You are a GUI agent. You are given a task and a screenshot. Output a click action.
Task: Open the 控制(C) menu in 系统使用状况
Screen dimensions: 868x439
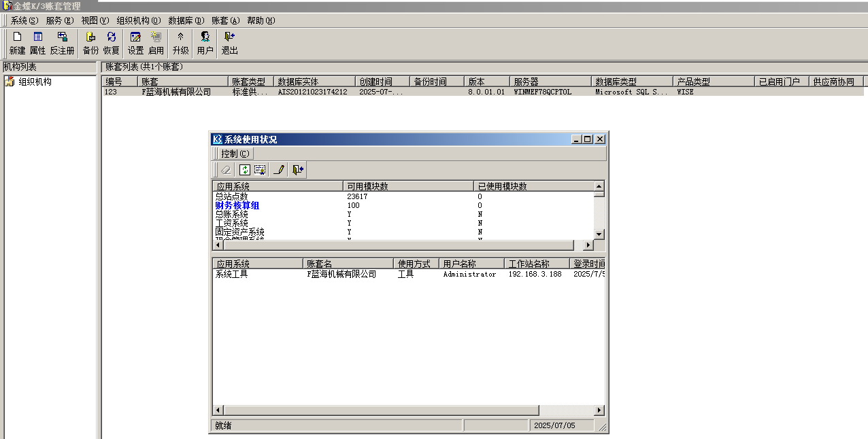(235, 154)
